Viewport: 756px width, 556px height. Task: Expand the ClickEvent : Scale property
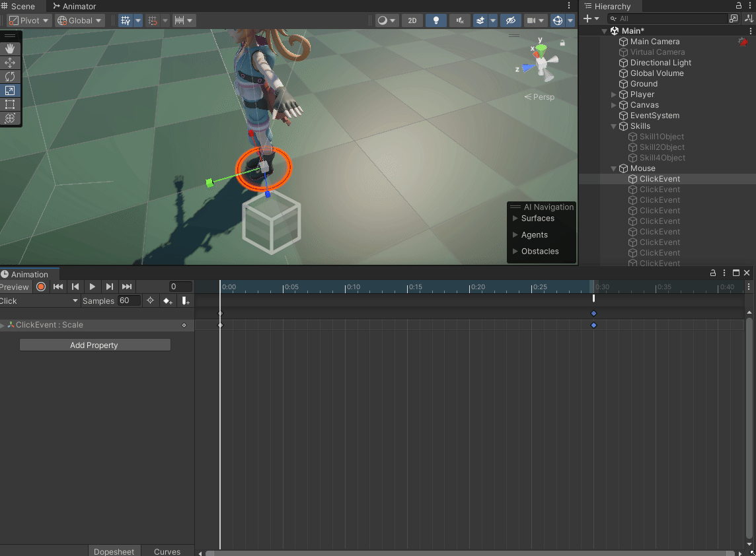[3, 326]
